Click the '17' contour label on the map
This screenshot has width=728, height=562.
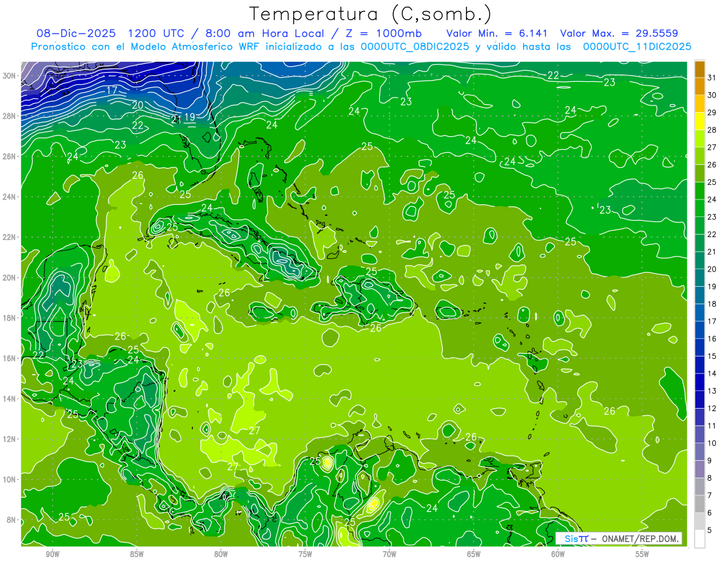click(112, 90)
